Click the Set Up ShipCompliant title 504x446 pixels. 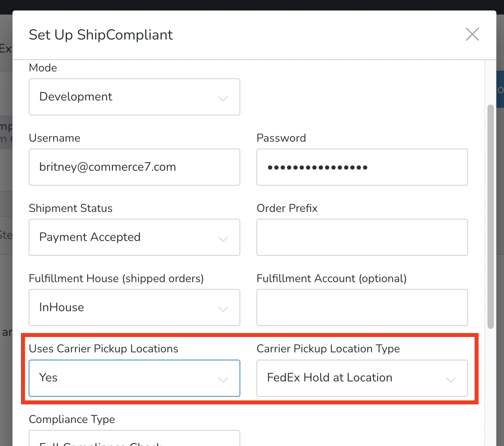101,35
